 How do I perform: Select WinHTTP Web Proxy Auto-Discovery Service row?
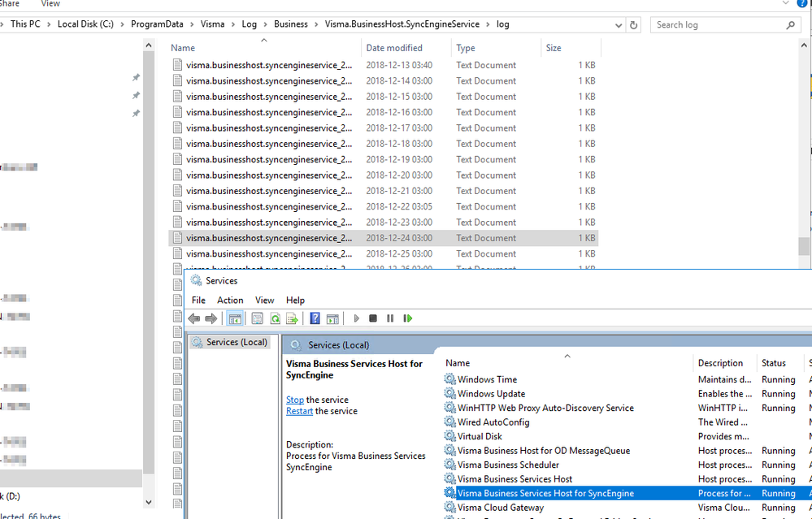pyautogui.click(x=626, y=408)
